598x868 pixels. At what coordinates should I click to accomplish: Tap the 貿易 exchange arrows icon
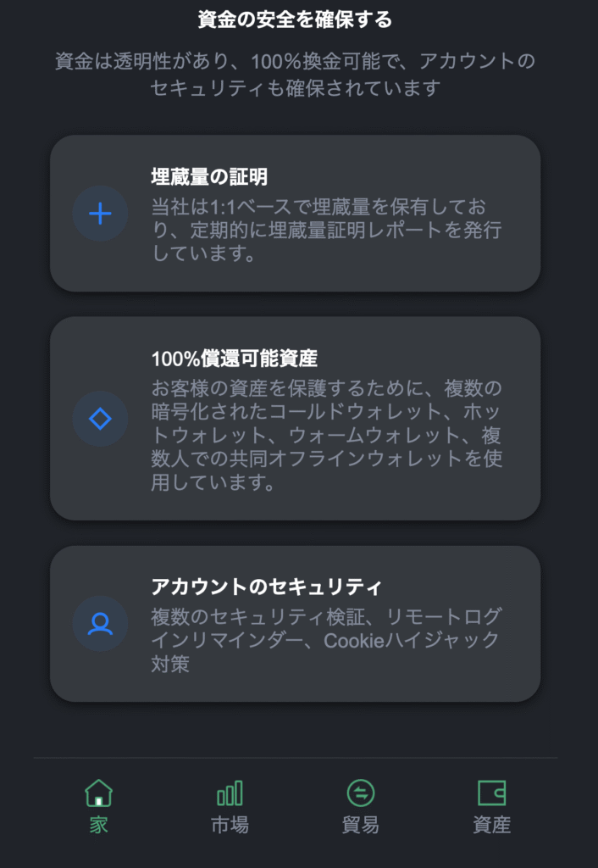coord(359,792)
